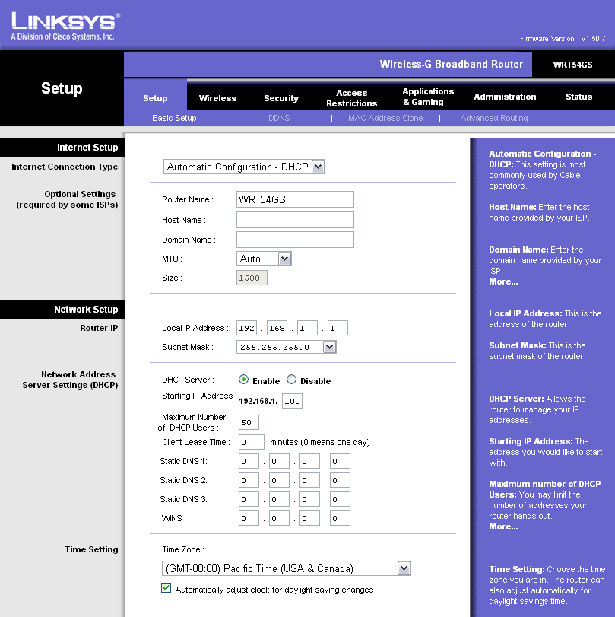This screenshot has height=617, width=615.
Task: Click the Time Setting label
Action: (91, 549)
